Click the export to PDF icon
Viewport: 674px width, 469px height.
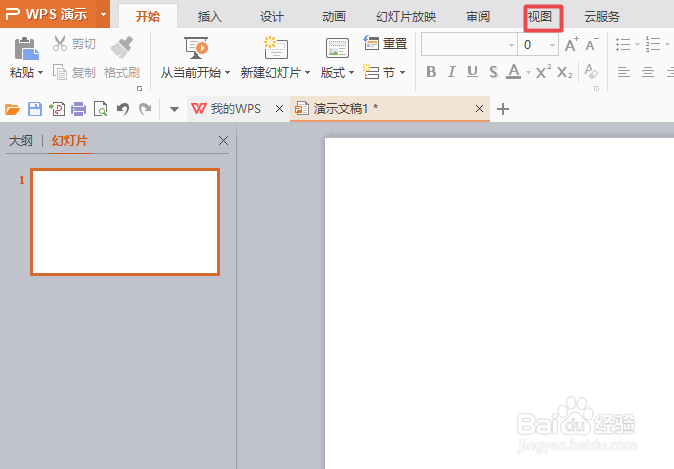click(57, 109)
